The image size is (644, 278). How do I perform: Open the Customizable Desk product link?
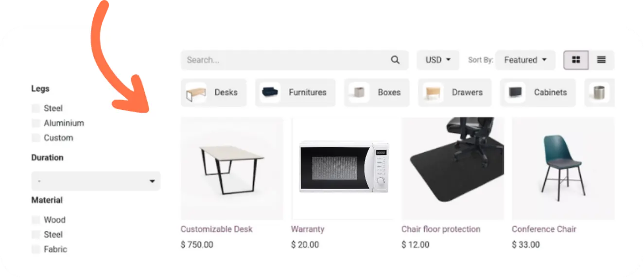tap(217, 229)
